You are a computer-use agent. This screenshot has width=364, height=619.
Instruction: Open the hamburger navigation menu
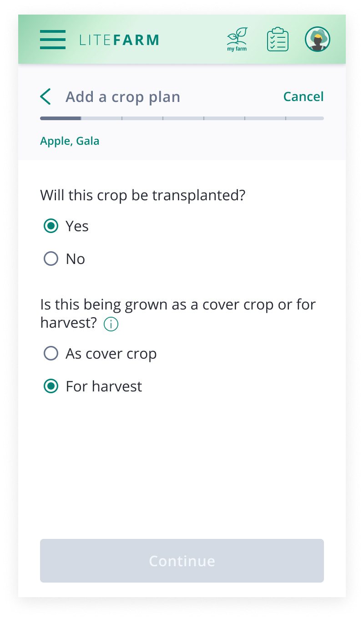(53, 40)
